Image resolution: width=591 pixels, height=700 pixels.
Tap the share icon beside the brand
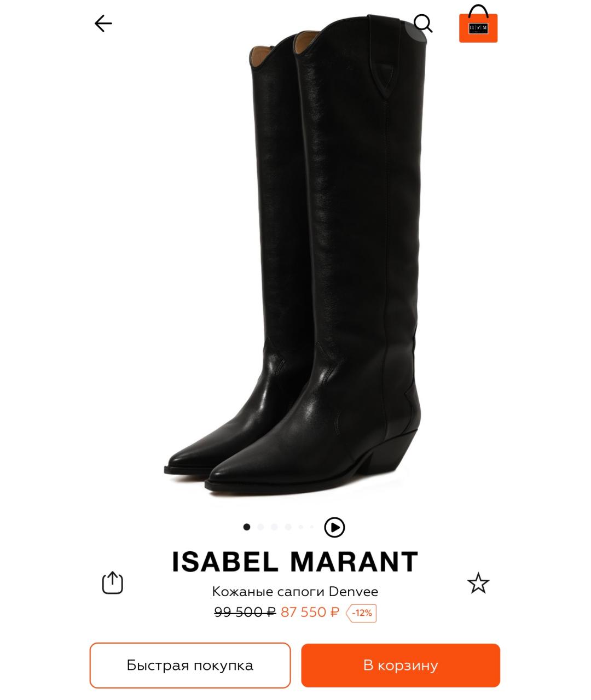[x=113, y=583]
